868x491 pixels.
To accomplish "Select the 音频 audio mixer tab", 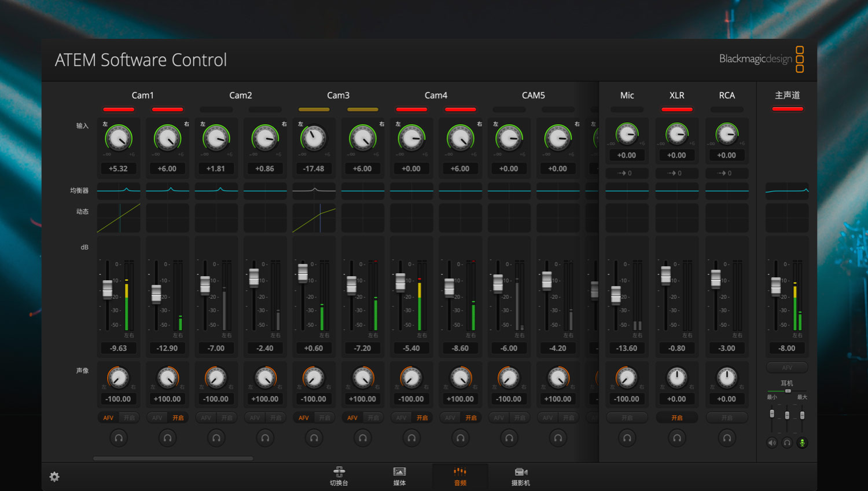I will tap(460, 476).
